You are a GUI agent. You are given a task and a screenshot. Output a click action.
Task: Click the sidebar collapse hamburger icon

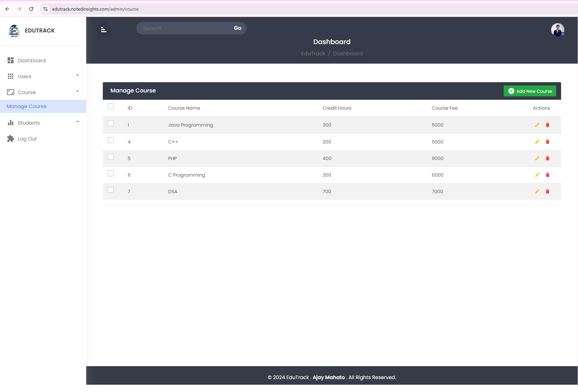tap(103, 30)
